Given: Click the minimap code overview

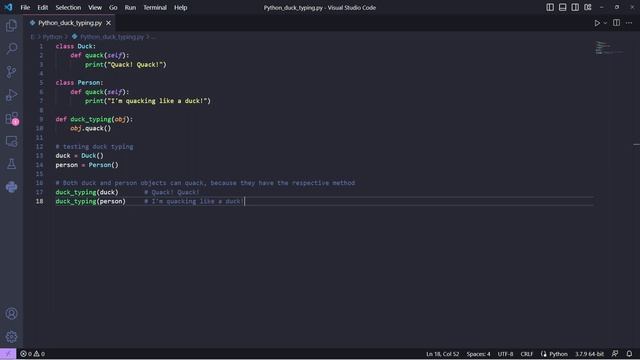Looking at the screenshot, I should 608,48.
